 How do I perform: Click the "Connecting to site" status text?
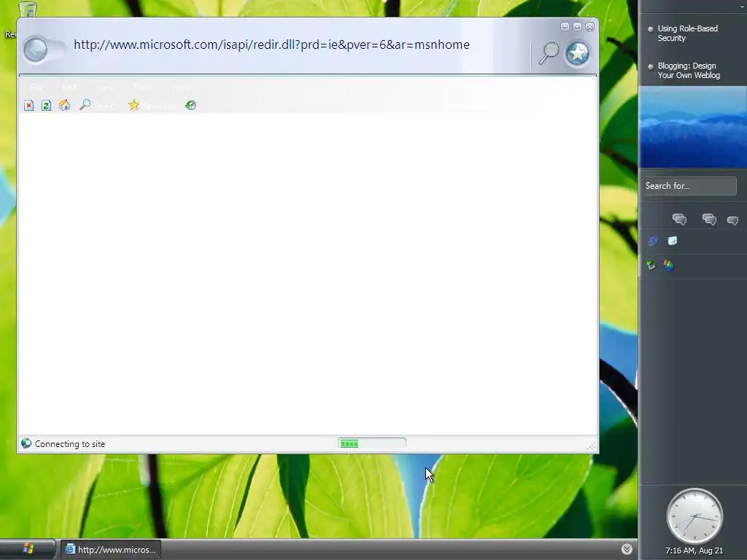[70, 444]
